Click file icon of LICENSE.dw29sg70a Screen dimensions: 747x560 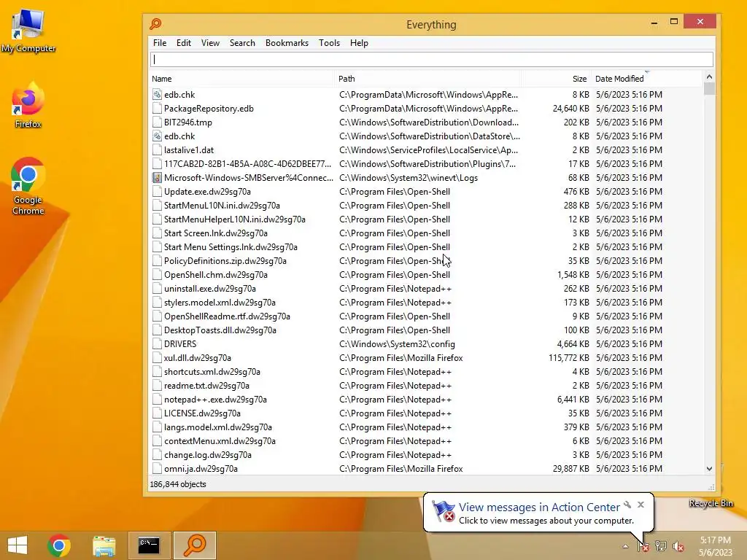(x=157, y=413)
